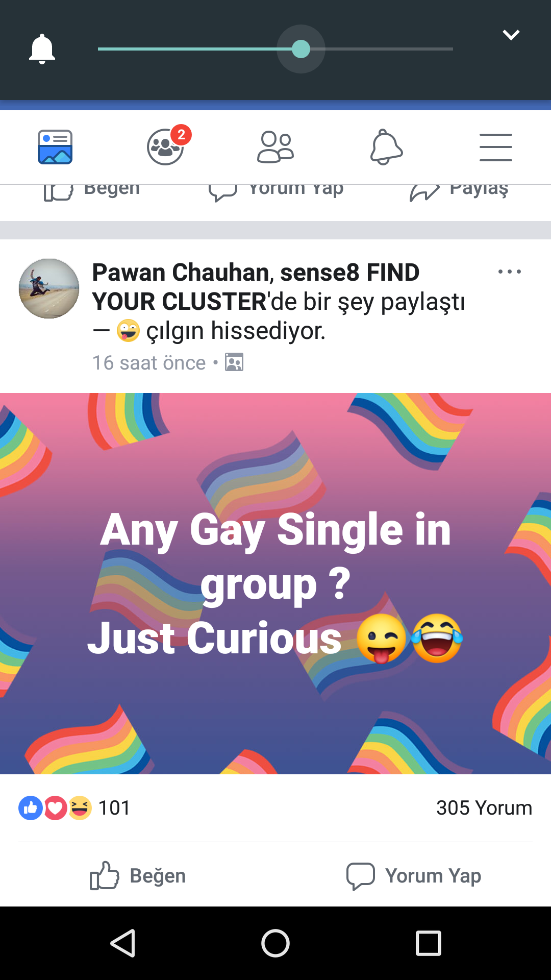Tap the Yorum Yap comment button

pos(413,876)
